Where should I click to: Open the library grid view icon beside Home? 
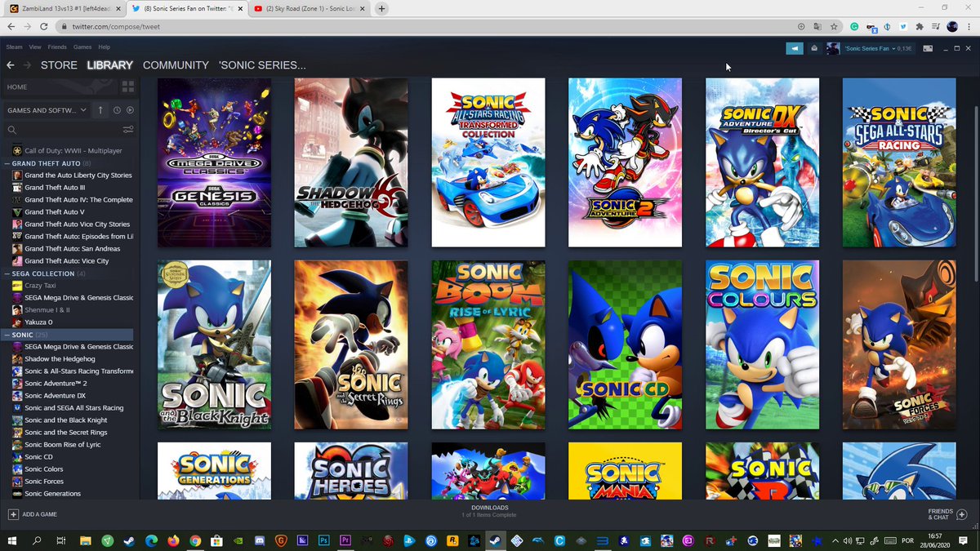127,87
